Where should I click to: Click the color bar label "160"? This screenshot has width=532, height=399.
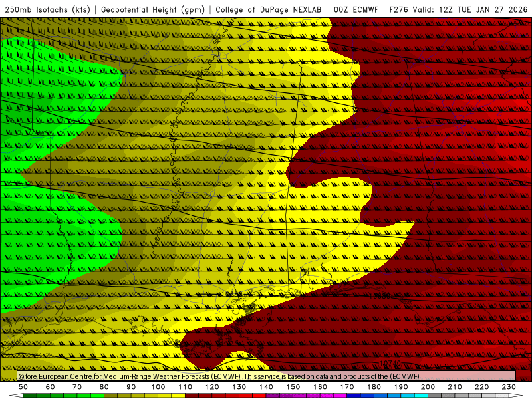point(320,387)
